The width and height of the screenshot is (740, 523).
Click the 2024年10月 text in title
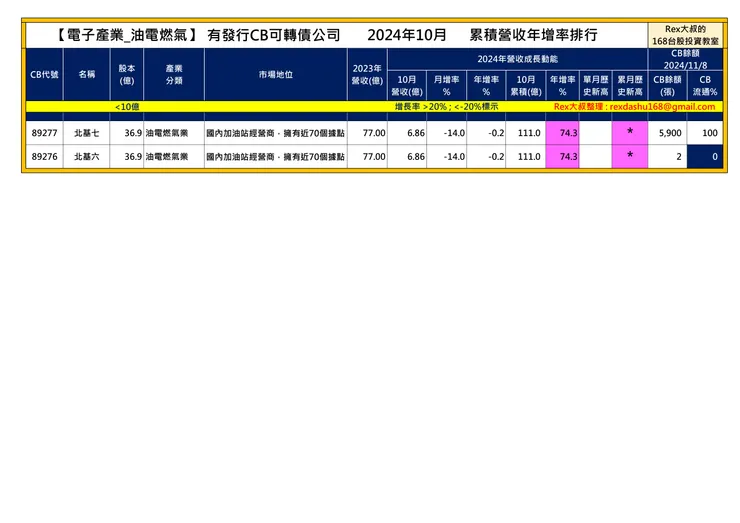[x=407, y=35]
